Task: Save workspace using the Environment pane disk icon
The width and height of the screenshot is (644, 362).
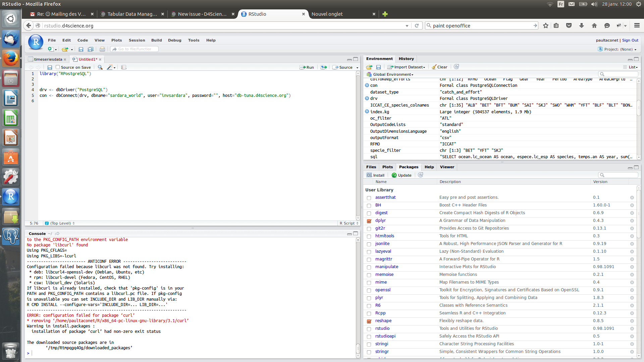Action: [378, 67]
